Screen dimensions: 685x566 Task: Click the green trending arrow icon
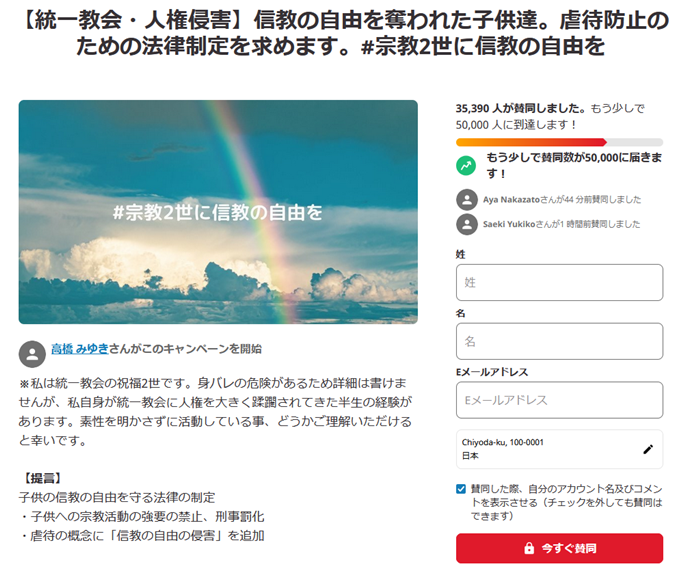point(466,166)
